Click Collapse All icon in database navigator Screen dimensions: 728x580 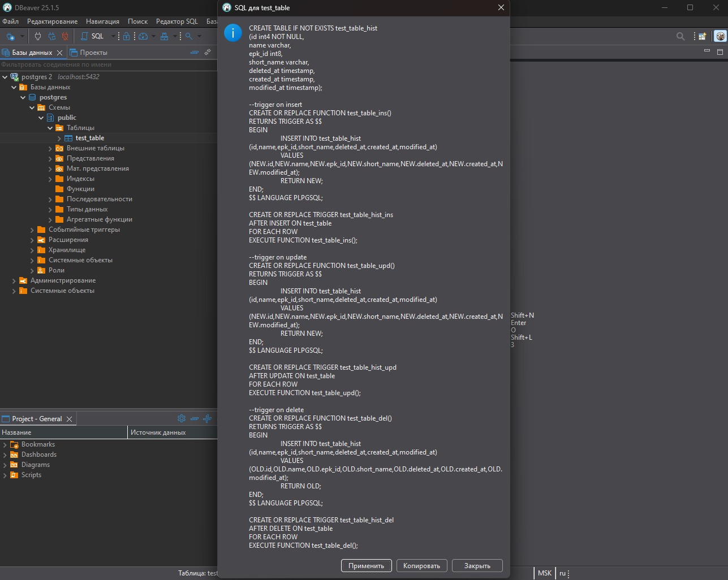(x=195, y=53)
